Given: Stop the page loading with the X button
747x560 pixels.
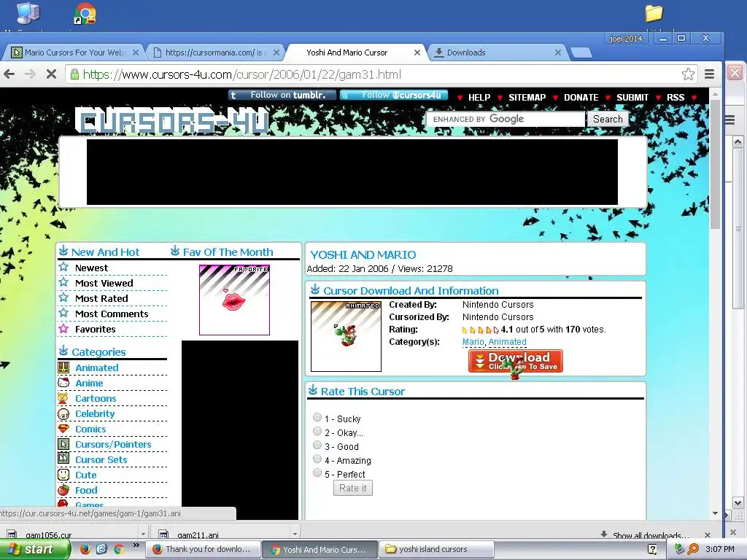Looking at the screenshot, I should (51, 74).
